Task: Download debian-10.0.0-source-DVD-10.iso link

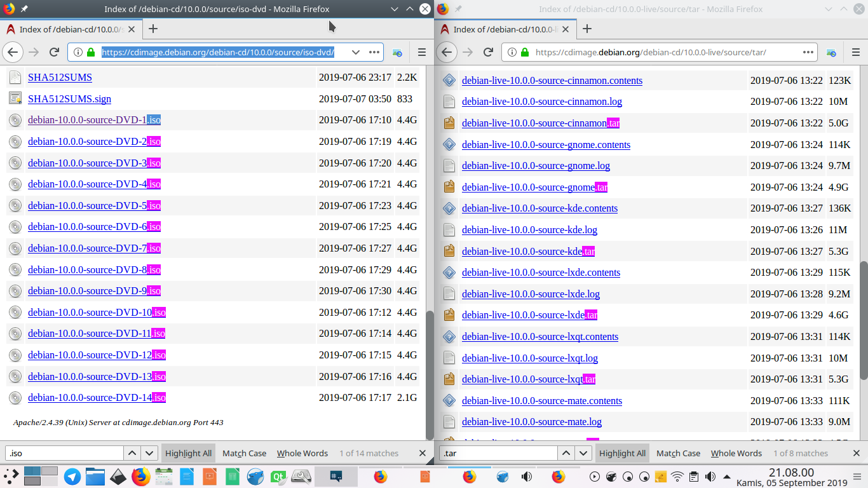Action: 97,313
